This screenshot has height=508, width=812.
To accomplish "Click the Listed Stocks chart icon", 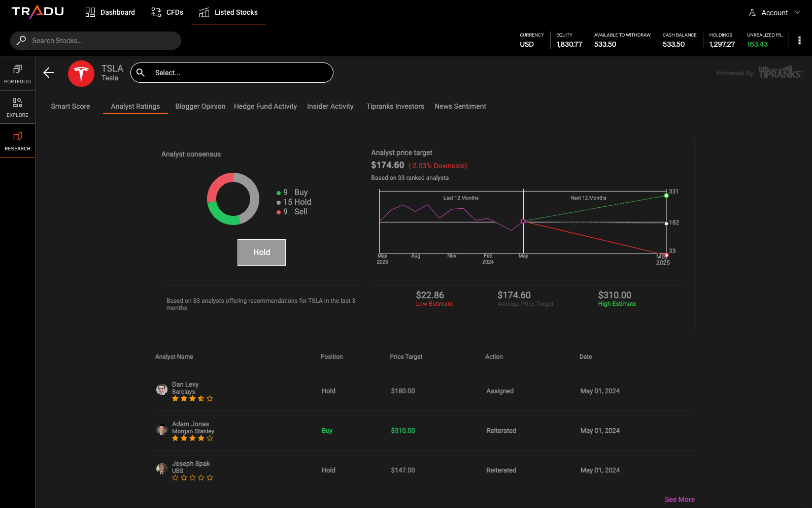I will (204, 12).
